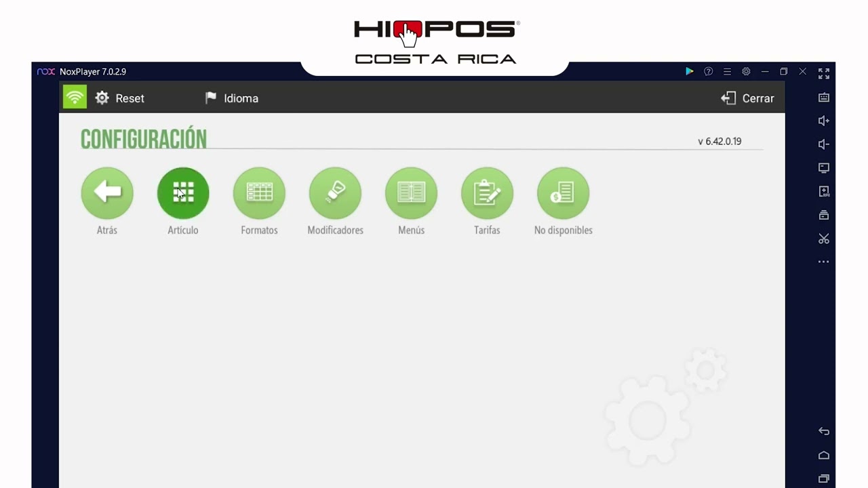Click Cerrar to exit configuration

click(x=747, y=98)
